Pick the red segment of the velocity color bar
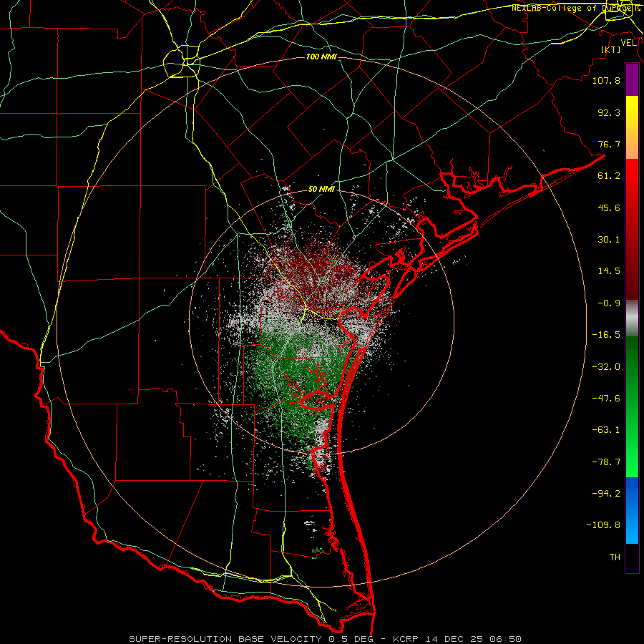The image size is (644, 644). 632,229
